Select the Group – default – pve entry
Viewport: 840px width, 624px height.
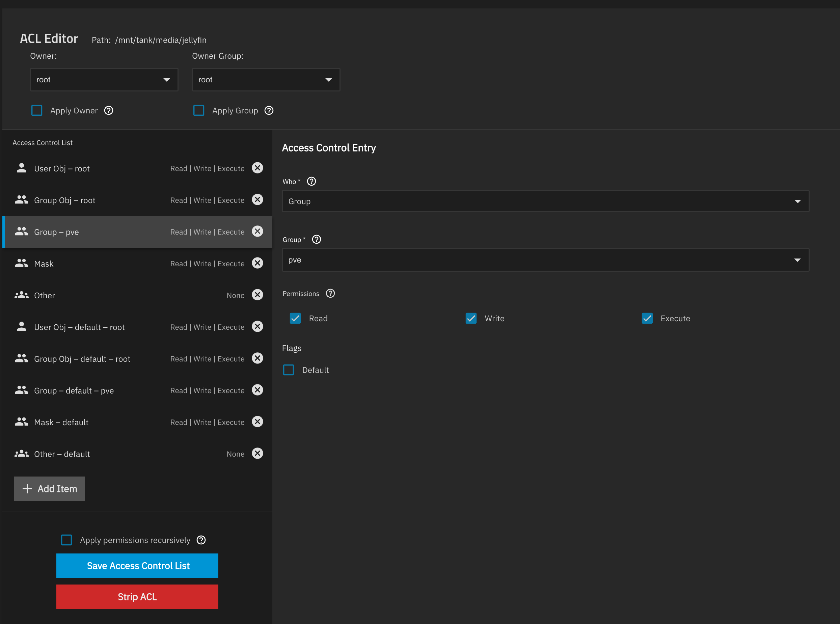(x=137, y=390)
